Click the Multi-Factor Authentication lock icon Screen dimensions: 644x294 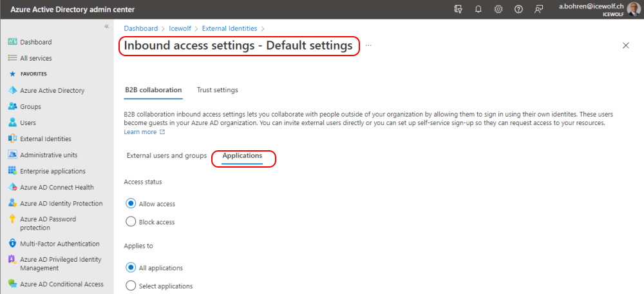click(12, 244)
